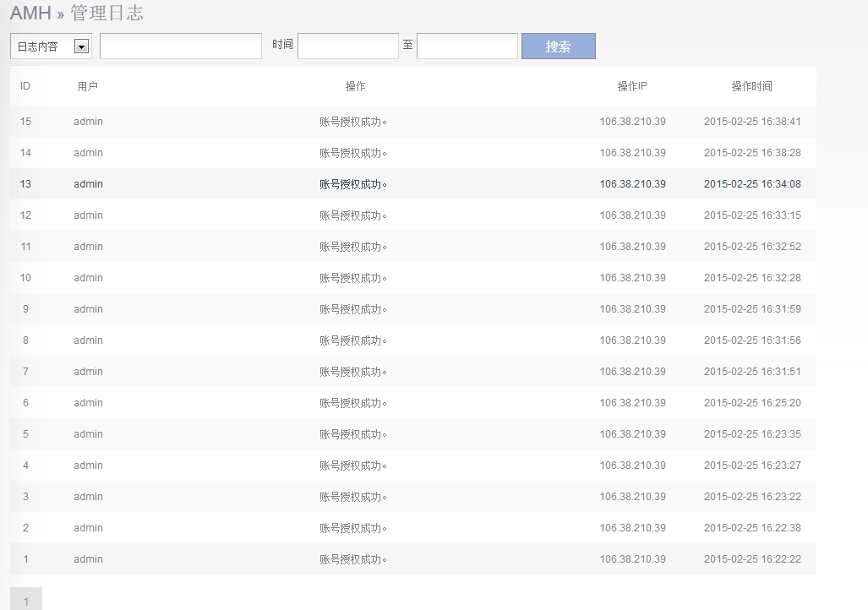Click the end time field after 至
868x610 pixels.
click(467, 46)
